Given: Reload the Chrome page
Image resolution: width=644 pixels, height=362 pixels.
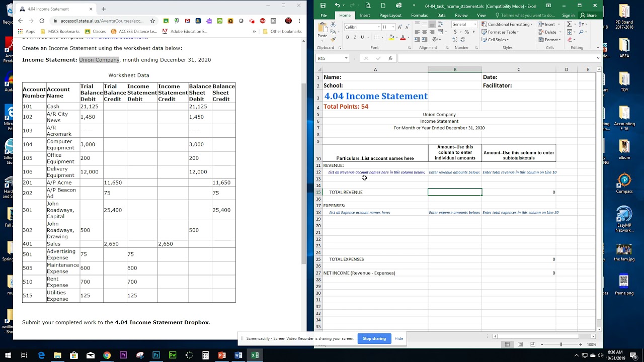Looking at the screenshot, I should pyautogui.click(x=42, y=21).
